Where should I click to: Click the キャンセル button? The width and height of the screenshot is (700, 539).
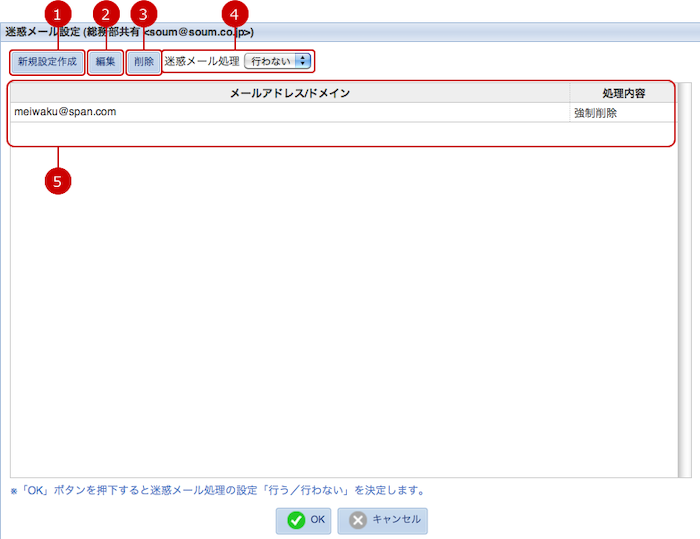(x=383, y=520)
